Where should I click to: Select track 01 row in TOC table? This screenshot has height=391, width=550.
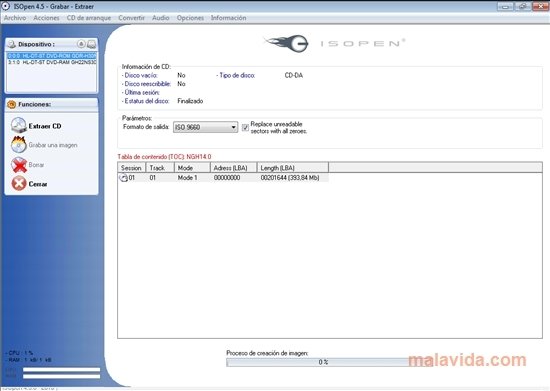pyautogui.click(x=223, y=178)
